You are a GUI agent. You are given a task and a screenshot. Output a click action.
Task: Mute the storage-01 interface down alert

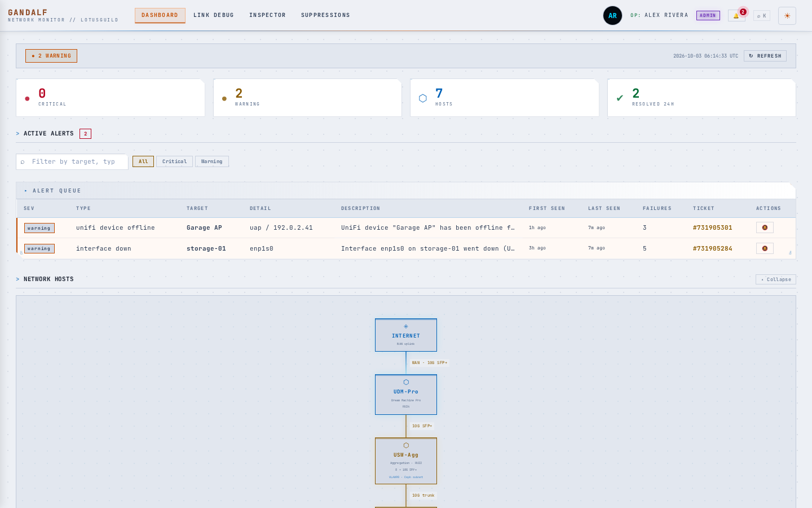pos(765,248)
